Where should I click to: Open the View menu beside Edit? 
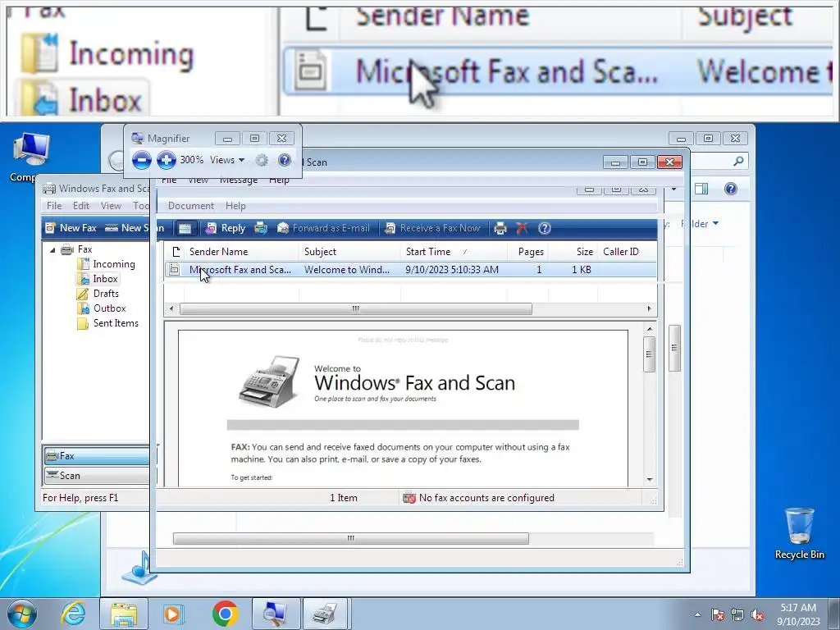111,206
